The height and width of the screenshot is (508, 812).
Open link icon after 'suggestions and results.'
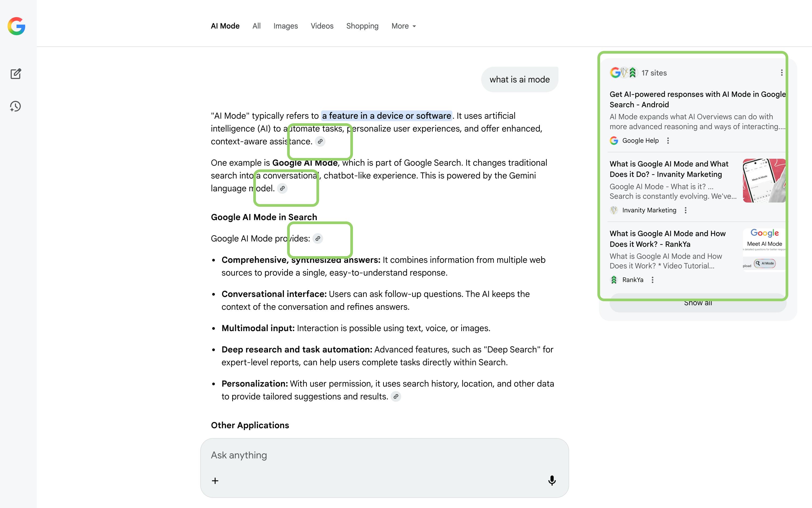tap(396, 396)
